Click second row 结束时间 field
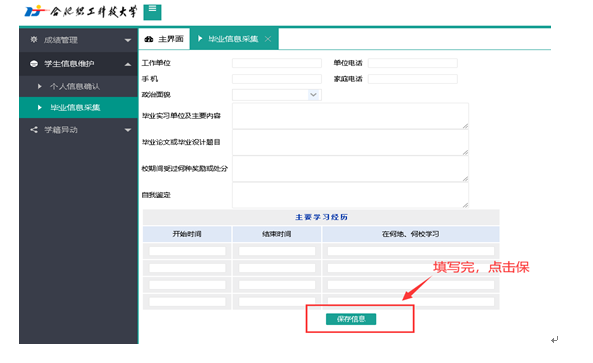Image resolution: width=593 pixels, height=363 pixels. point(277,268)
